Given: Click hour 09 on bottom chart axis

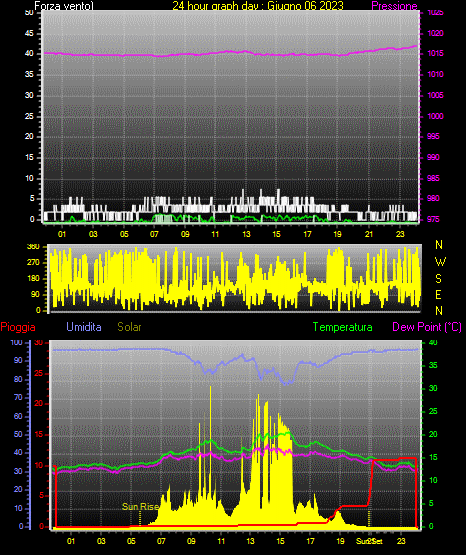Looking at the screenshot, I should [191, 541].
